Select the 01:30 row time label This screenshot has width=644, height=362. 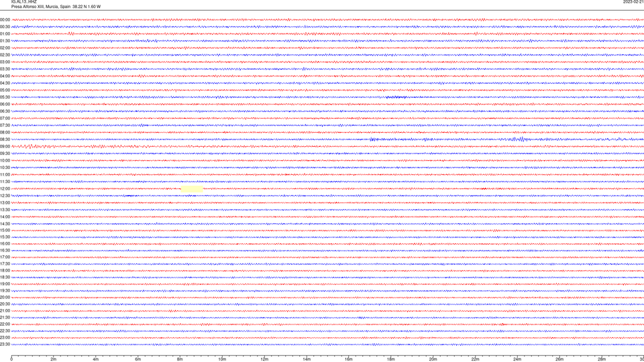(5, 41)
